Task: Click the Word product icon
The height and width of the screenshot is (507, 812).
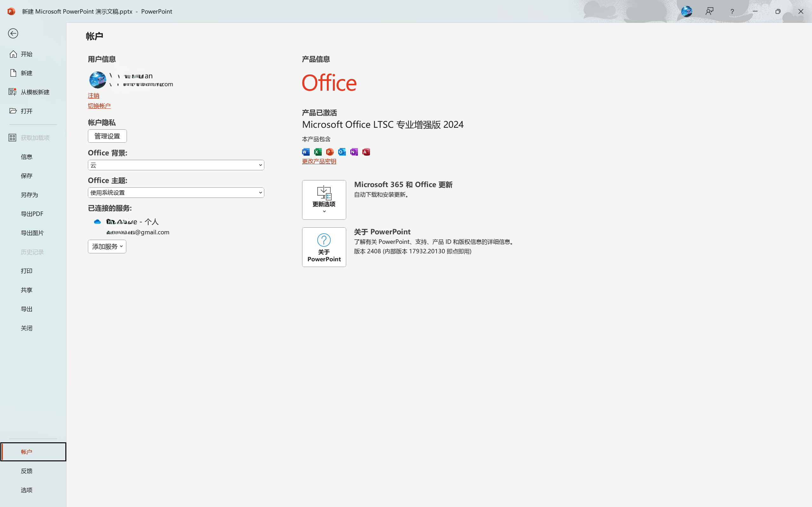Action: click(306, 152)
